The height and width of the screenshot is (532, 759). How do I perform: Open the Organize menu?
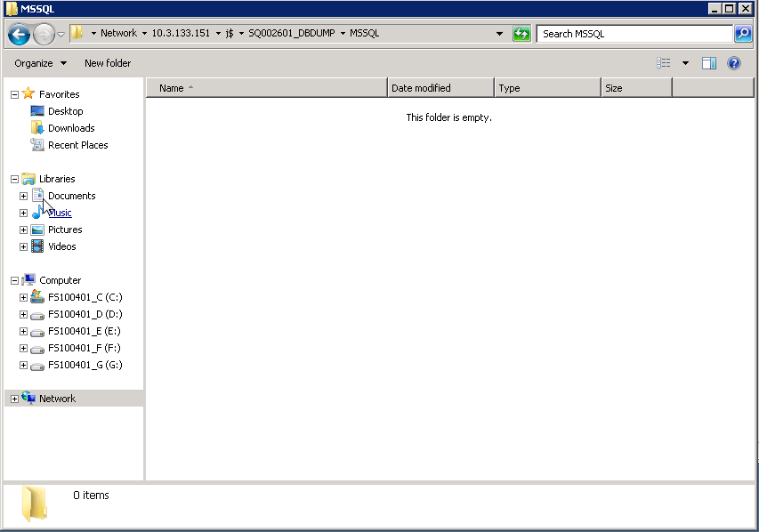pos(40,63)
